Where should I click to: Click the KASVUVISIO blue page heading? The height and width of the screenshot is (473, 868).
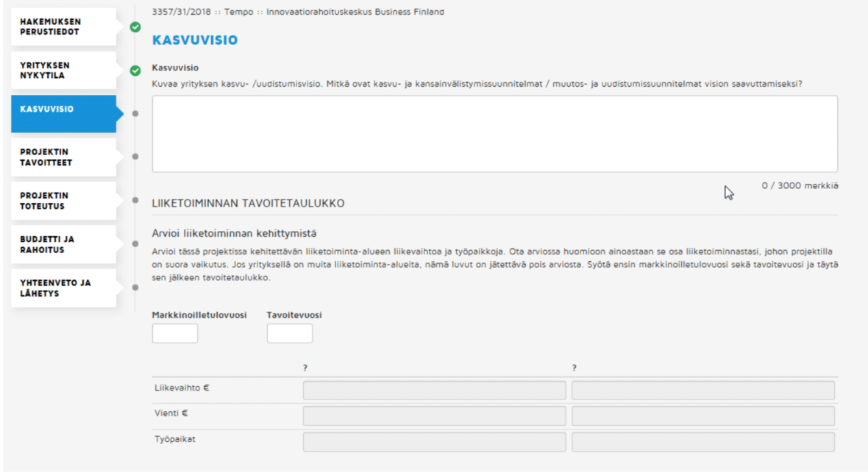coord(195,40)
